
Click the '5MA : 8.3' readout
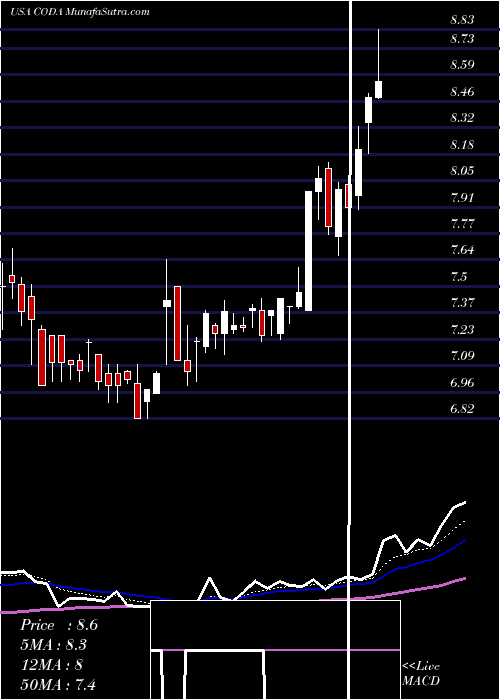pos(53,645)
